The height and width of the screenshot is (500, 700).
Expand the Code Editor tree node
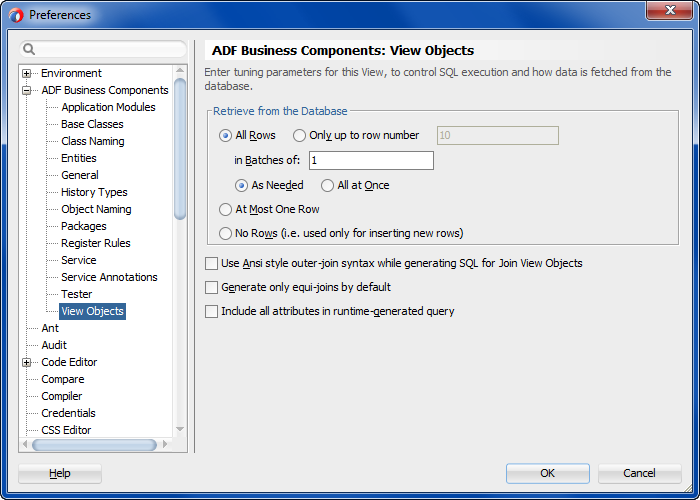pos(27,362)
